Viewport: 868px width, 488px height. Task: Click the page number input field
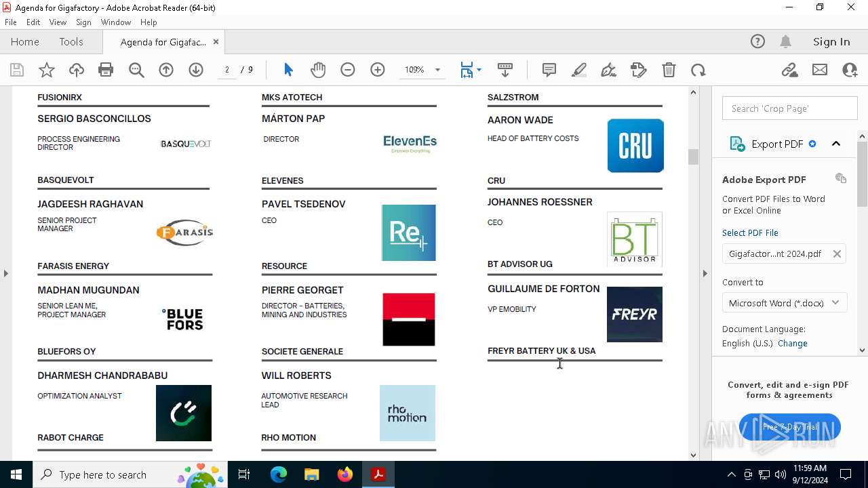(x=227, y=70)
